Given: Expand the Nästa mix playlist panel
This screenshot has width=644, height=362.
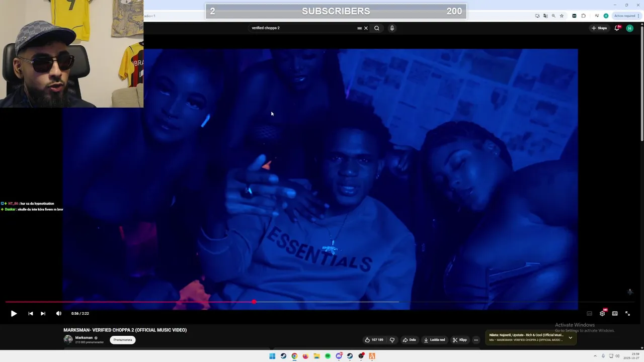Looking at the screenshot, I should [570, 337].
